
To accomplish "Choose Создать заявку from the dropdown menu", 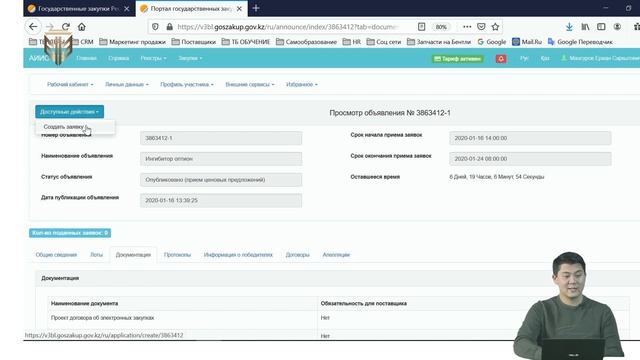I will (x=64, y=127).
